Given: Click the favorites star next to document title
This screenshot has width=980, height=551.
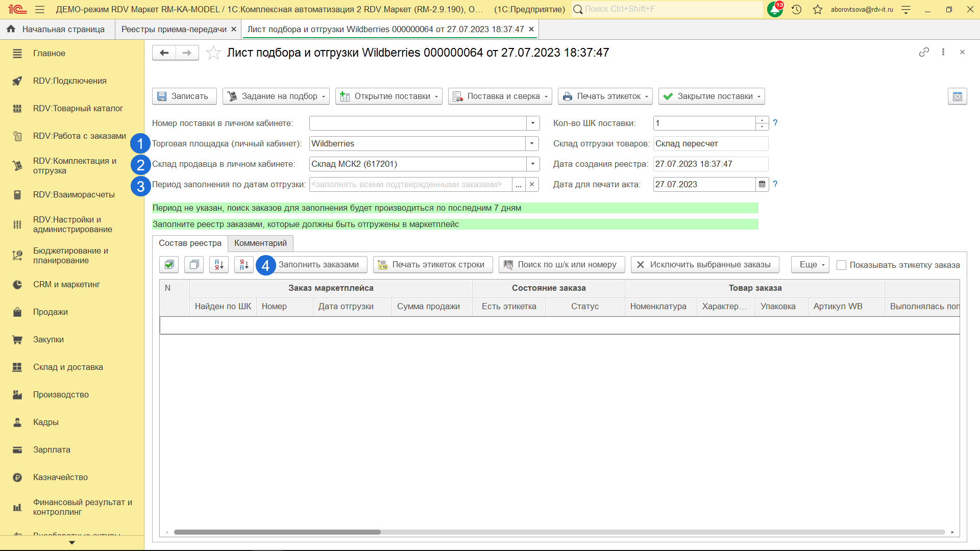Looking at the screenshot, I should (x=213, y=53).
